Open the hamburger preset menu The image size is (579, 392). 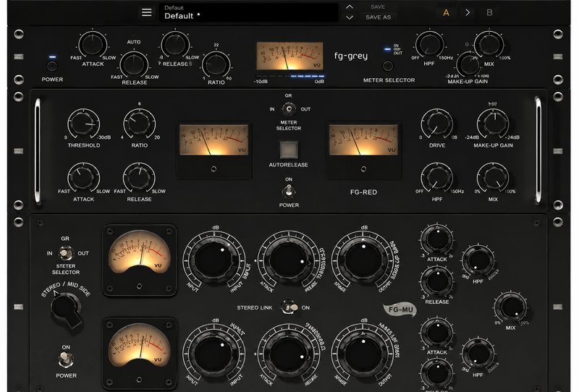click(147, 12)
